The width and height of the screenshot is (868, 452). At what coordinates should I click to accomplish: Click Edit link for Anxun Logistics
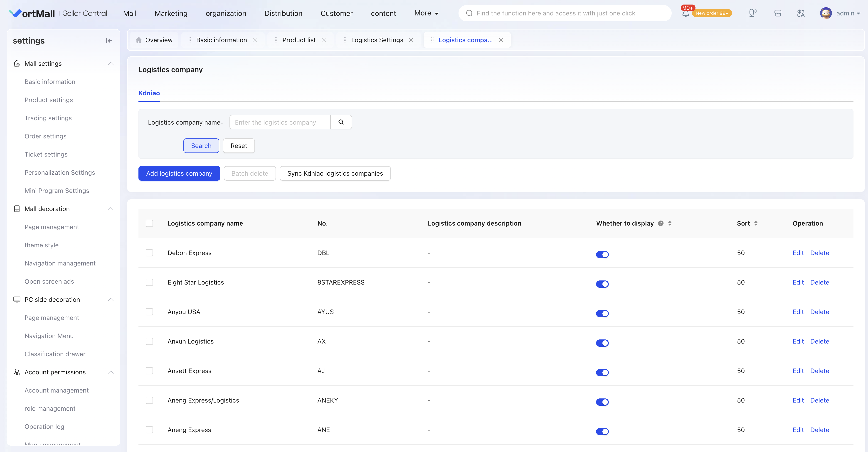pyautogui.click(x=798, y=341)
